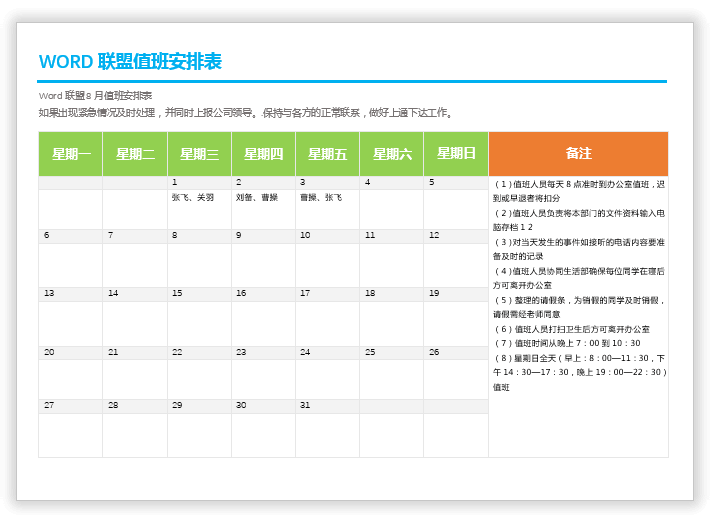Image resolution: width=710 pixels, height=528 pixels.
Task: Click date number 6 in the calendar
Action: coord(46,235)
